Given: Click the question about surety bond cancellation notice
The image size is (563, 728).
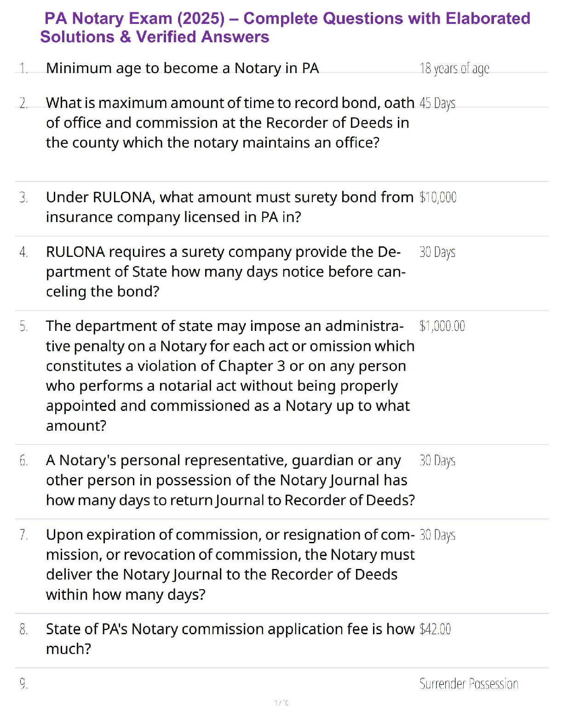Looking at the screenshot, I should click(x=225, y=272).
